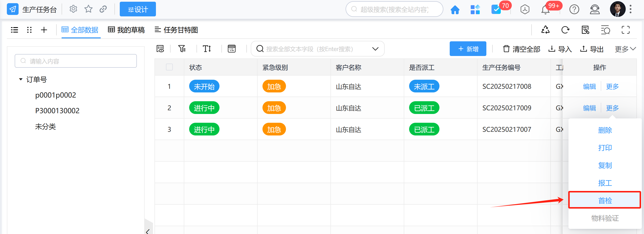Click the 新增 button
Screen dimensions: 644x234
tap(468, 49)
